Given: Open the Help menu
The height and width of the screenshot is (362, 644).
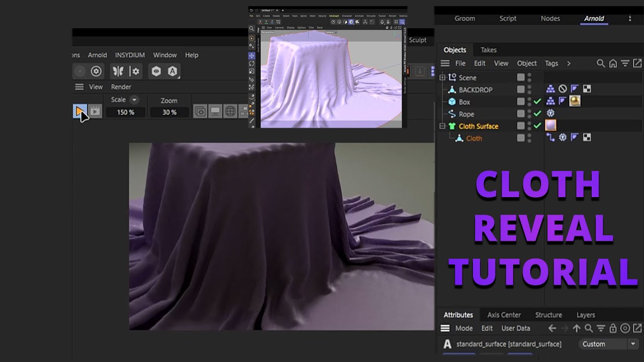Looking at the screenshot, I should coord(192,55).
